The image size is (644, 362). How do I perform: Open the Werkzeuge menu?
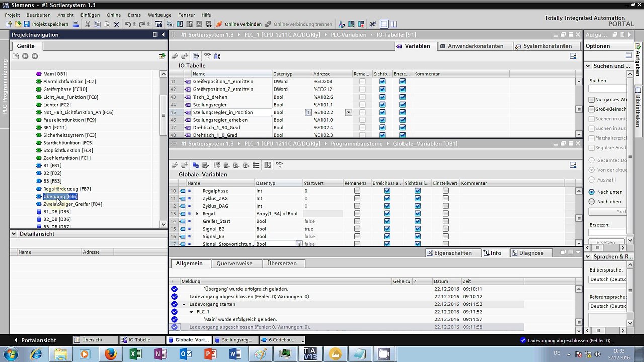click(x=159, y=15)
